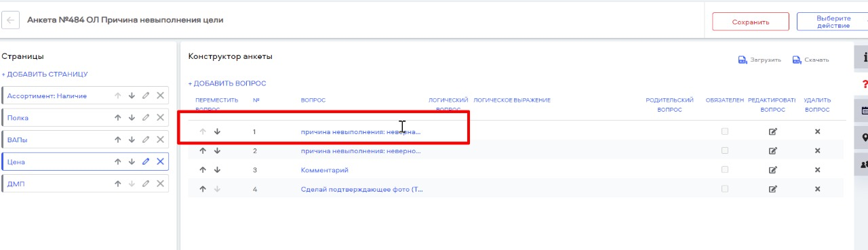Click the Сохранить button
Image resolution: width=868 pixels, height=250 pixels.
point(751,22)
